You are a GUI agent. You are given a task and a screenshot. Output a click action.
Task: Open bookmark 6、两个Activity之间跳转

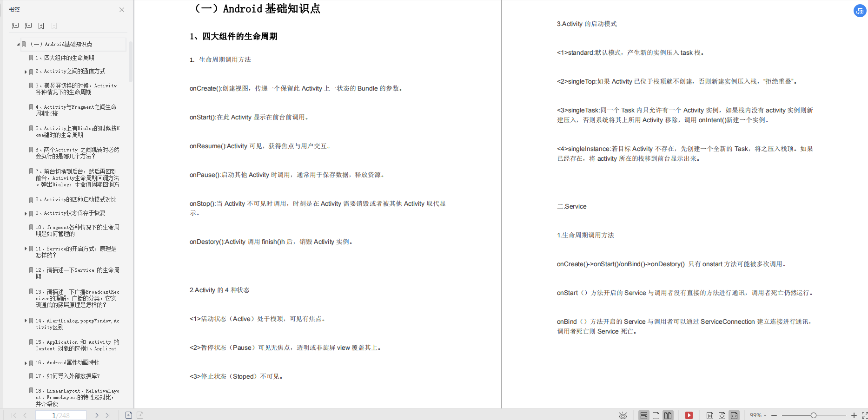point(77,153)
